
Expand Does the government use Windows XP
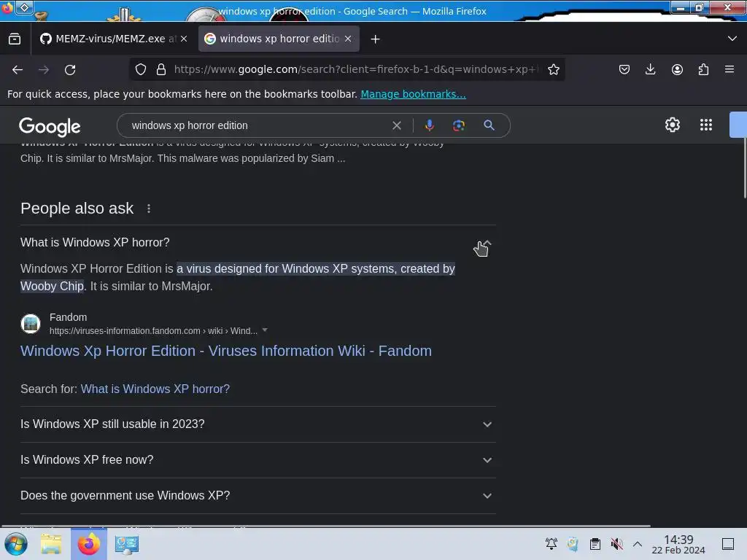258,496
